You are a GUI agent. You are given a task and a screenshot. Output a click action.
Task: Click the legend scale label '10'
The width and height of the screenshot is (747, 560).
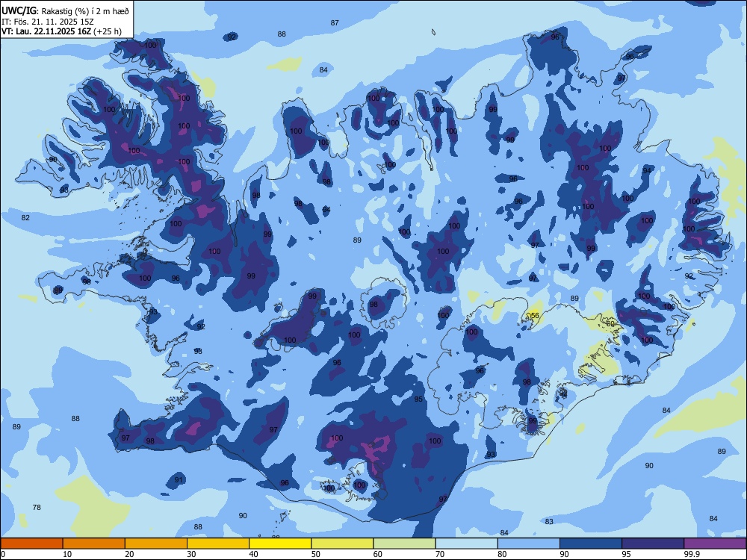tap(67, 554)
